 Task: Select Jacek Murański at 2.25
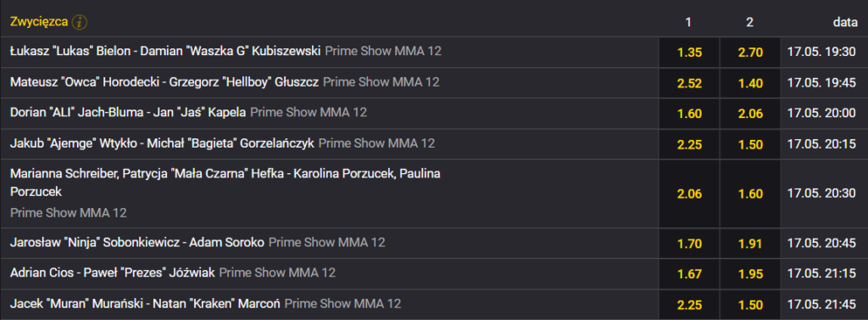[x=689, y=305]
